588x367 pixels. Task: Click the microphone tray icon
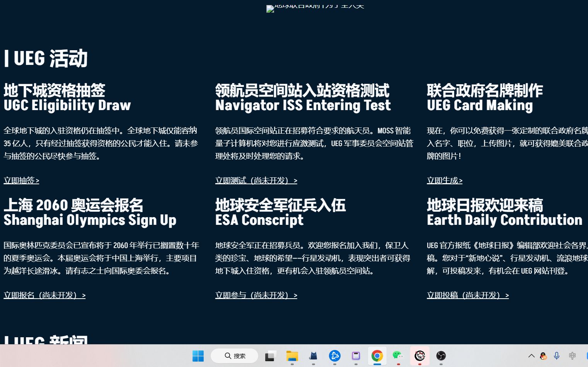(x=557, y=356)
